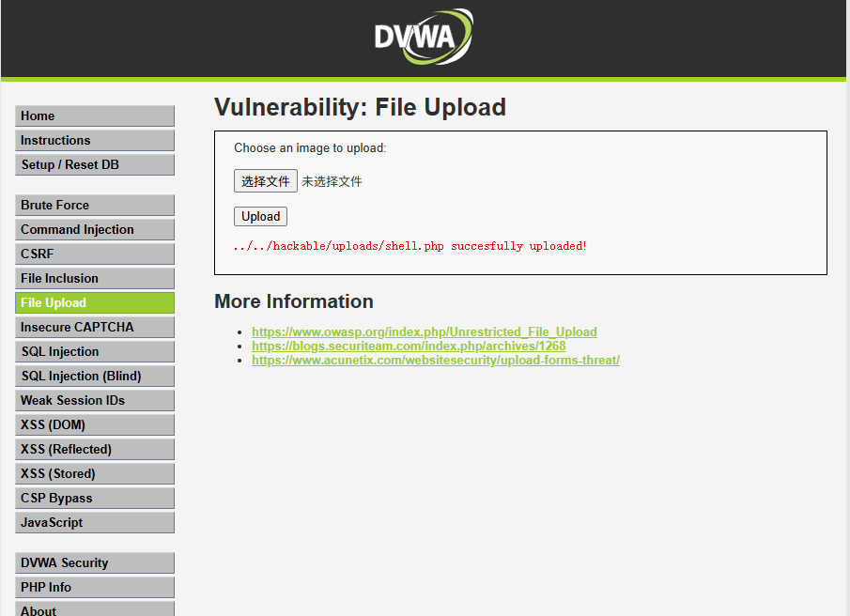Select the Brute Force module
850x616 pixels.
[x=94, y=205]
